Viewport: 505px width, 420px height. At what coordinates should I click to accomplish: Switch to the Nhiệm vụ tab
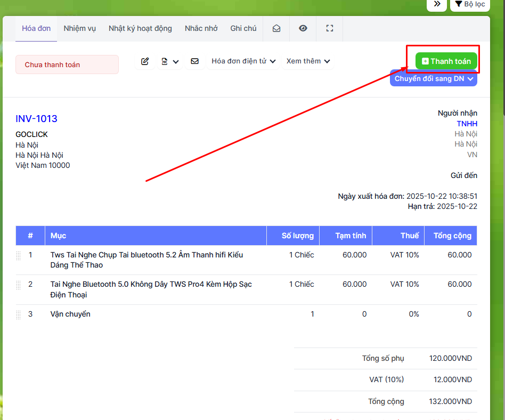pyautogui.click(x=80, y=29)
